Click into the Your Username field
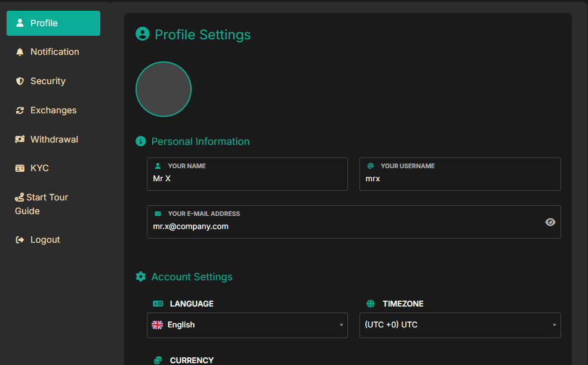This screenshot has width=588, height=365. (460, 178)
